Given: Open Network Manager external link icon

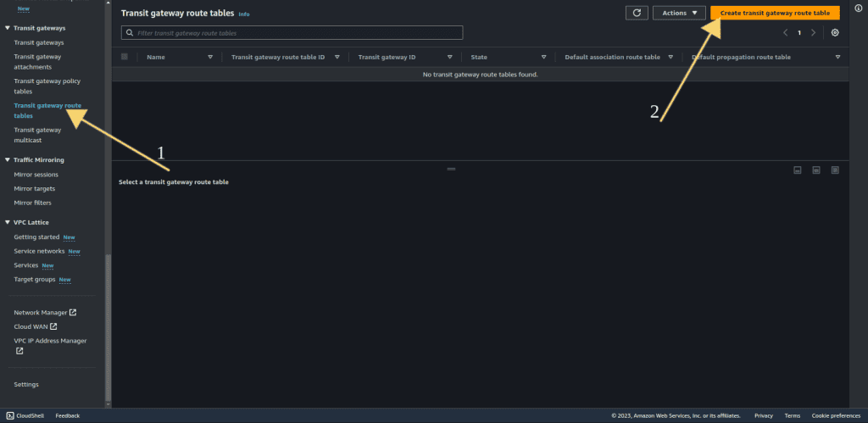Looking at the screenshot, I should pyautogui.click(x=73, y=312).
